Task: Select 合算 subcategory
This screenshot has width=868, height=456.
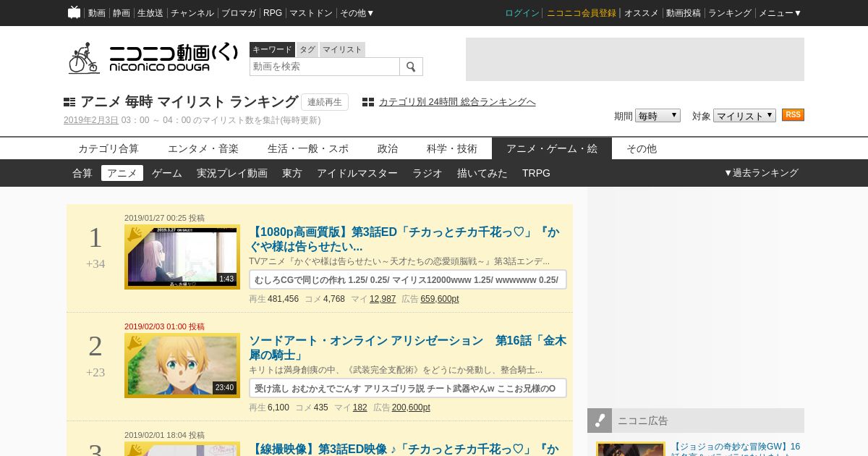Action: pyautogui.click(x=82, y=173)
